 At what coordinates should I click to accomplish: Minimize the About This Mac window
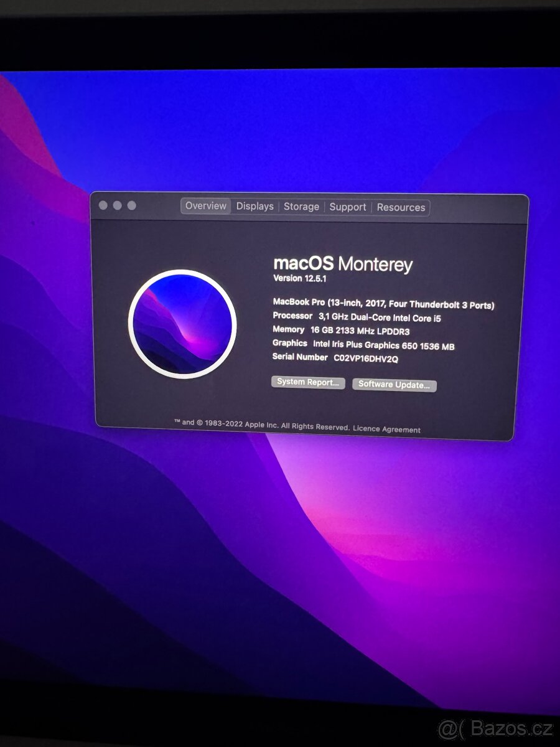(117, 205)
